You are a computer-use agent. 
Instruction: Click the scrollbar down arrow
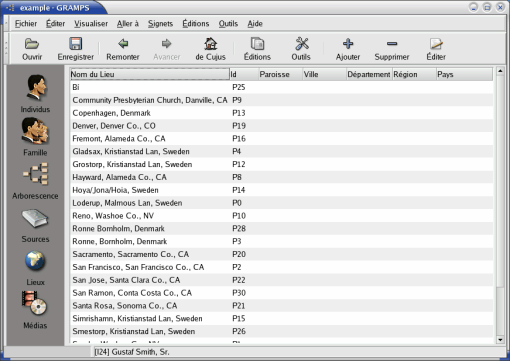coord(500,340)
